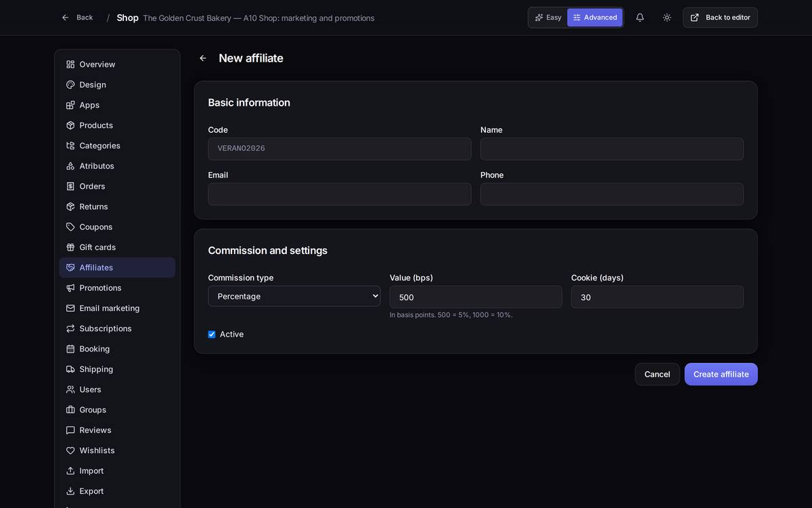
Task: Open Email marketing in the sidebar
Action: (117, 308)
